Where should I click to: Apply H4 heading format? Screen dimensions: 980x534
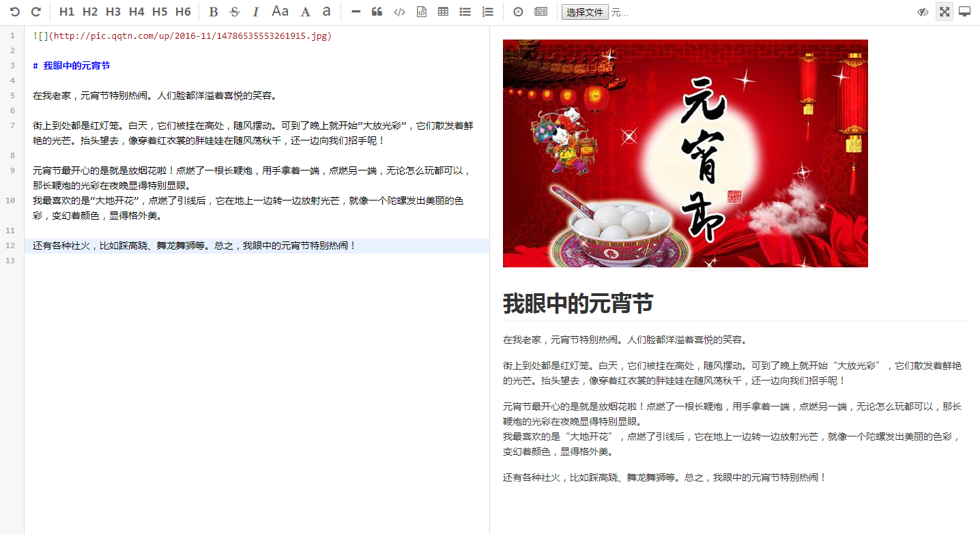[136, 12]
